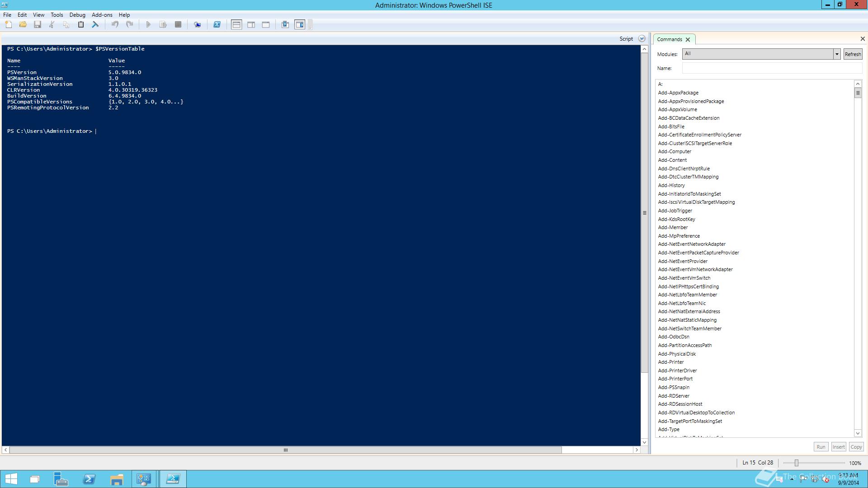The width and height of the screenshot is (868, 488).
Task: Select Add-History in the commands list
Action: pos(671,186)
